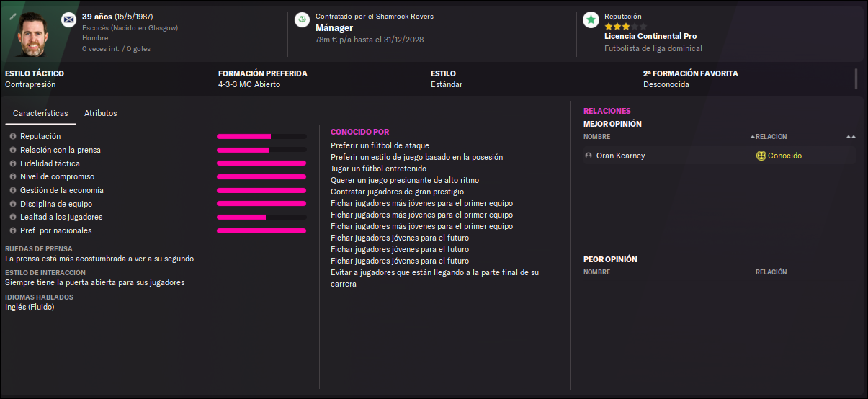
Task: Click info icon for Gestión de la economía
Action: [x=13, y=190]
